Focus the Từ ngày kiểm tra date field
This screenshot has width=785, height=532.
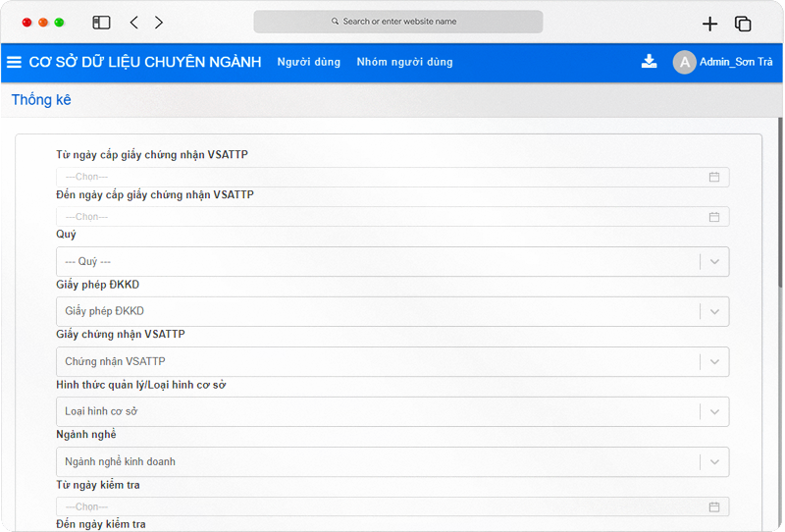point(392,506)
